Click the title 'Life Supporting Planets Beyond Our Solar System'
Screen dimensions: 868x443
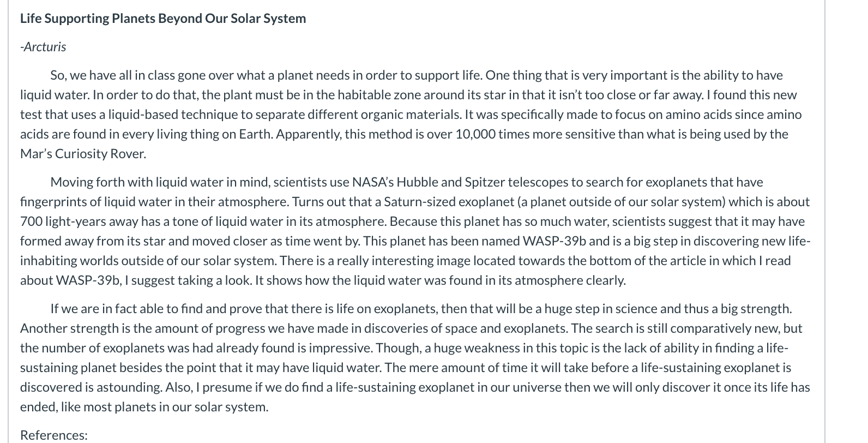click(163, 19)
